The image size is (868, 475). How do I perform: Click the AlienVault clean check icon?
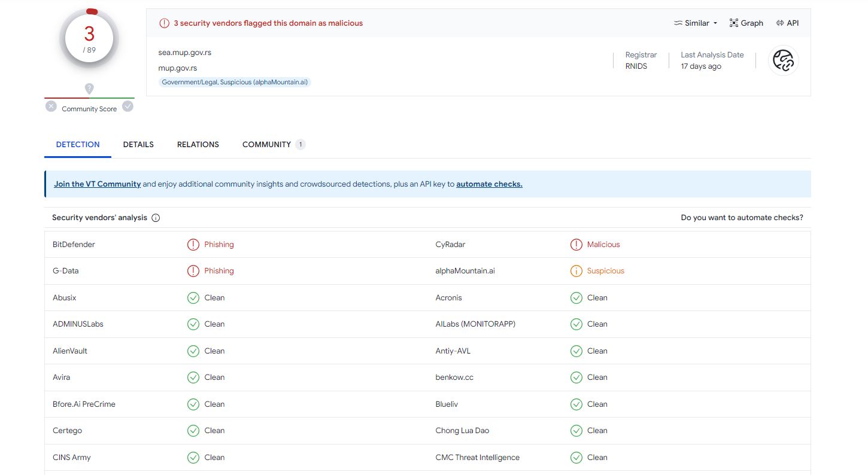click(193, 351)
